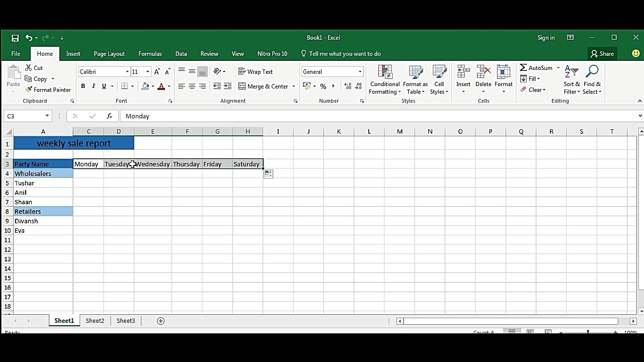Open Conditional Formatting
This screenshot has width=644, height=362.
pos(385,79)
